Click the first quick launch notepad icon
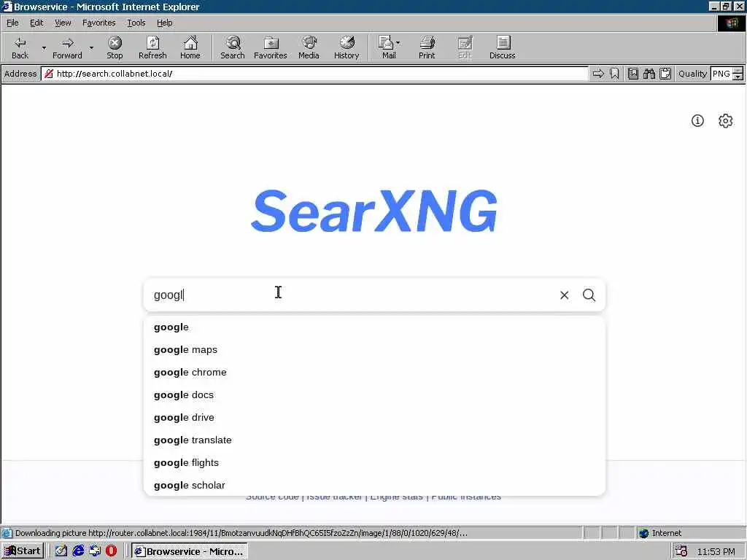Image resolution: width=747 pixels, height=560 pixels. pos(61,551)
